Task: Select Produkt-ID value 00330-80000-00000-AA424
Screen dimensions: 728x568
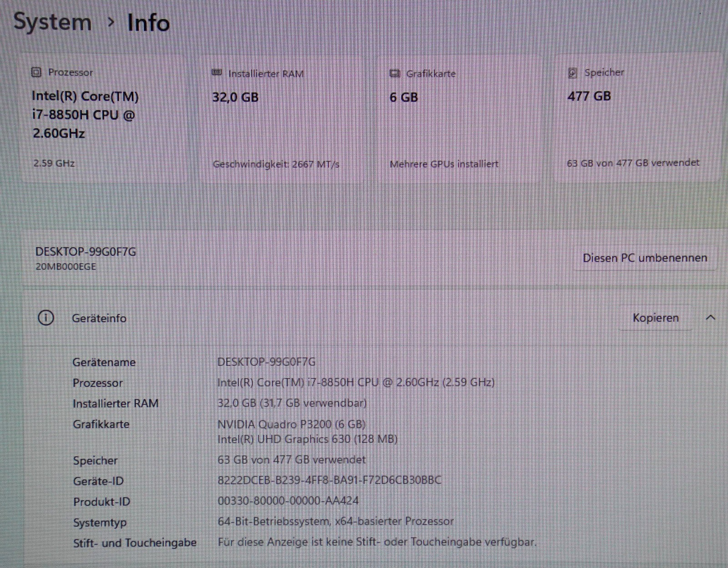Action: [x=288, y=501]
